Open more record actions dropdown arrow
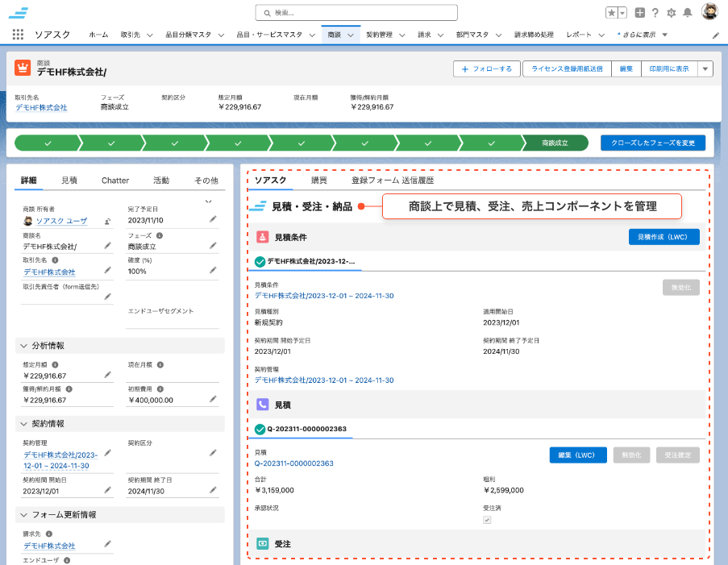Image resolution: width=728 pixels, height=565 pixels. 705,69
